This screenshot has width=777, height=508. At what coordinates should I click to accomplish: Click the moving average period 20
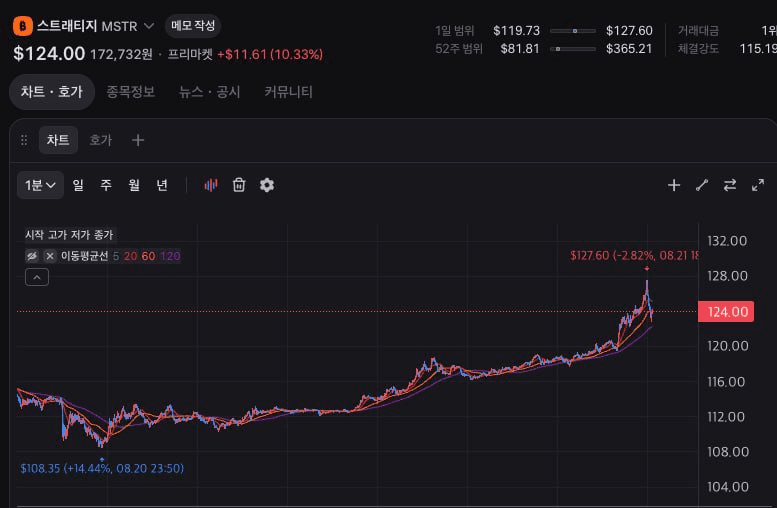pos(130,256)
